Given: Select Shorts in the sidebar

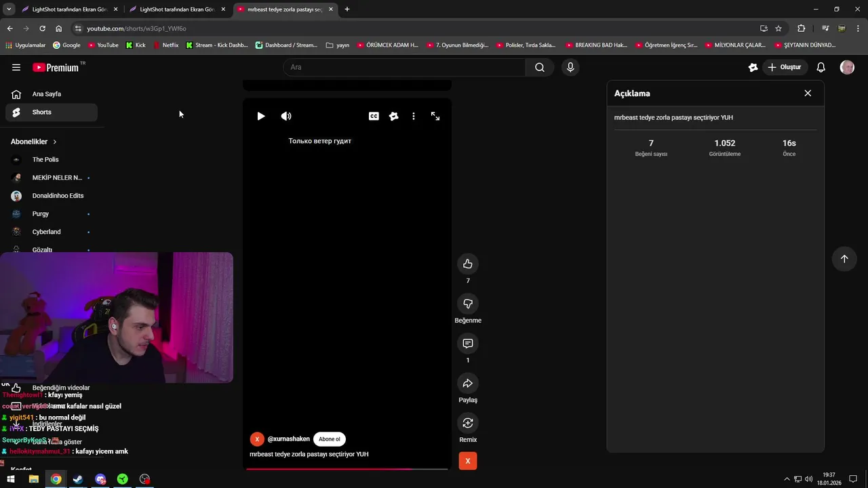Looking at the screenshot, I should coord(52,112).
